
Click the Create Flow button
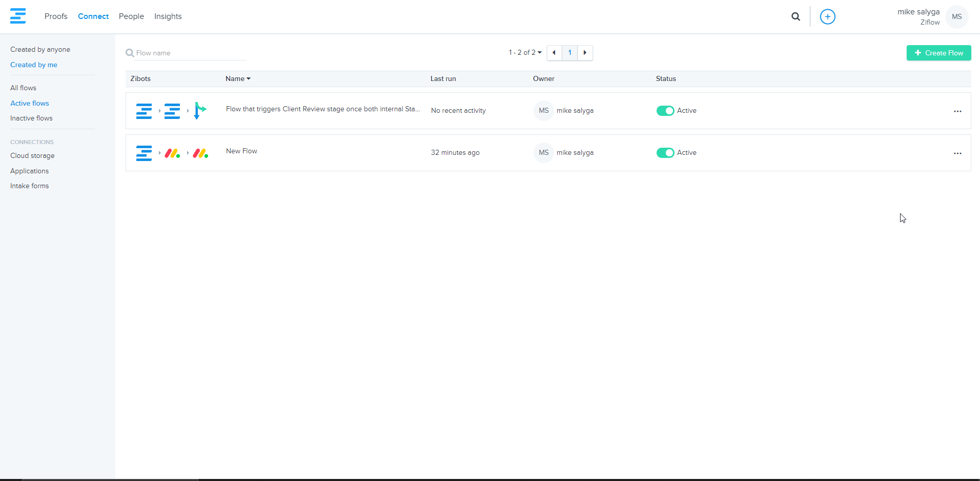(938, 53)
